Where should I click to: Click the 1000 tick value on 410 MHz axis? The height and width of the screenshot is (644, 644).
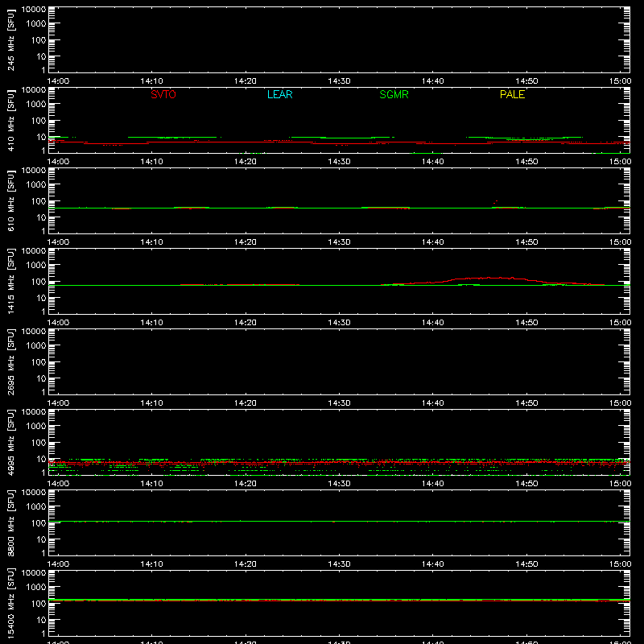pos(36,105)
